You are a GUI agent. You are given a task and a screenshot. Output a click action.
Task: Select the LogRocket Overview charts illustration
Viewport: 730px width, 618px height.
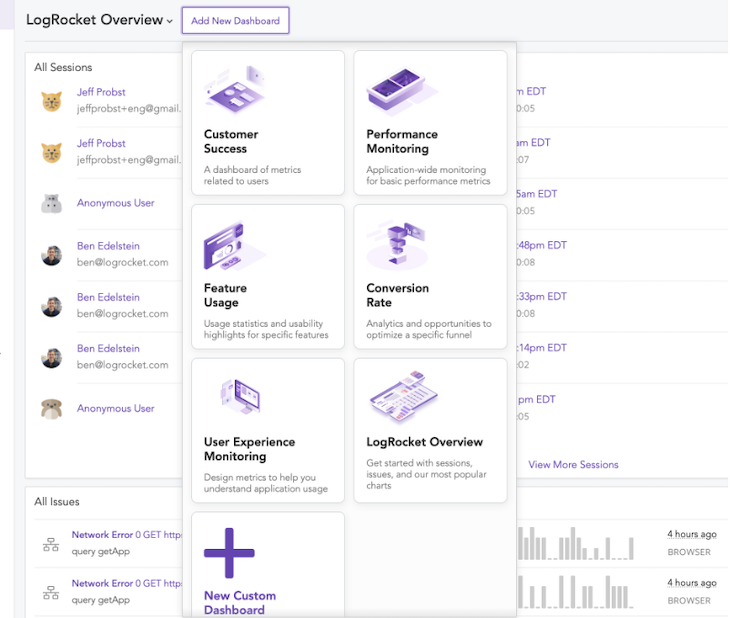click(403, 397)
